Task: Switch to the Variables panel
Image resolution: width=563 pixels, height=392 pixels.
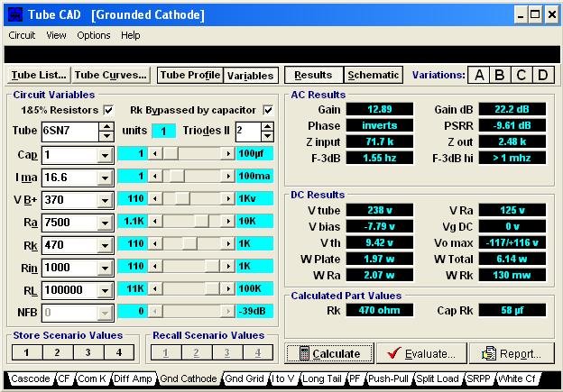Action: [x=251, y=76]
